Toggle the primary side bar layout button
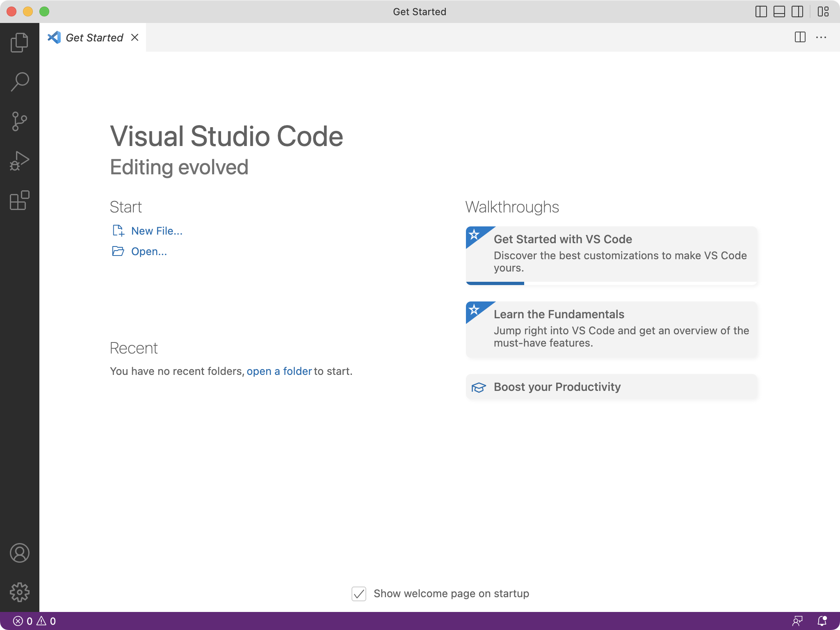840x630 pixels. (x=761, y=11)
